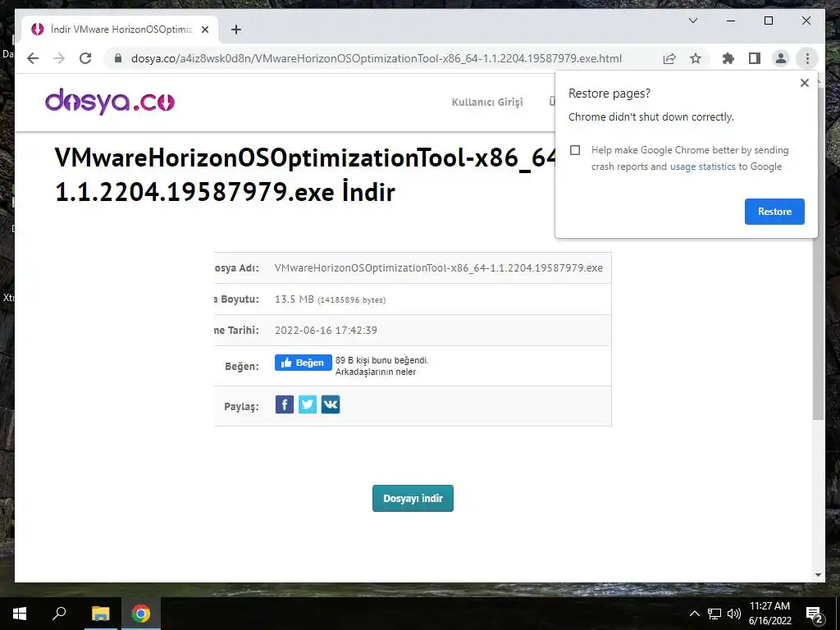Image resolution: width=840 pixels, height=630 pixels.
Task: Minimize the Chrome window
Action: click(731, 21)
